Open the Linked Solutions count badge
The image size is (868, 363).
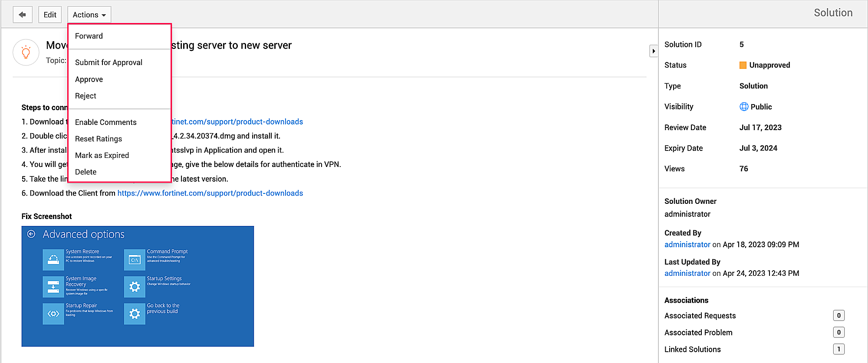click(x=838, y=349)
